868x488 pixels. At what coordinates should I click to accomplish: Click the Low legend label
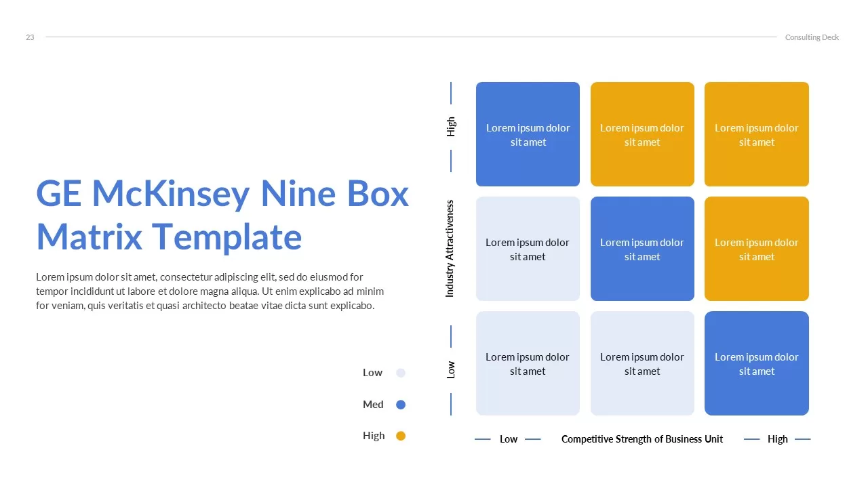[372, 373]
